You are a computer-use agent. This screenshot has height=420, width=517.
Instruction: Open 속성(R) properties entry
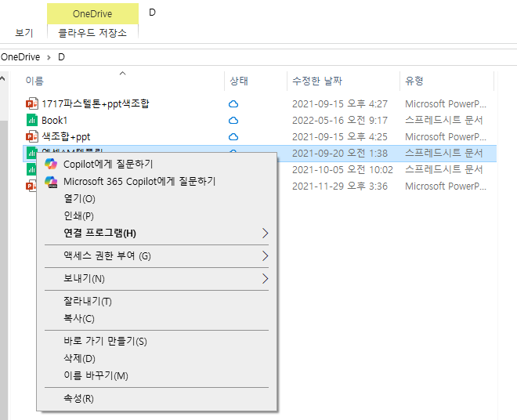pyautogui.click(x=157, y=398)
